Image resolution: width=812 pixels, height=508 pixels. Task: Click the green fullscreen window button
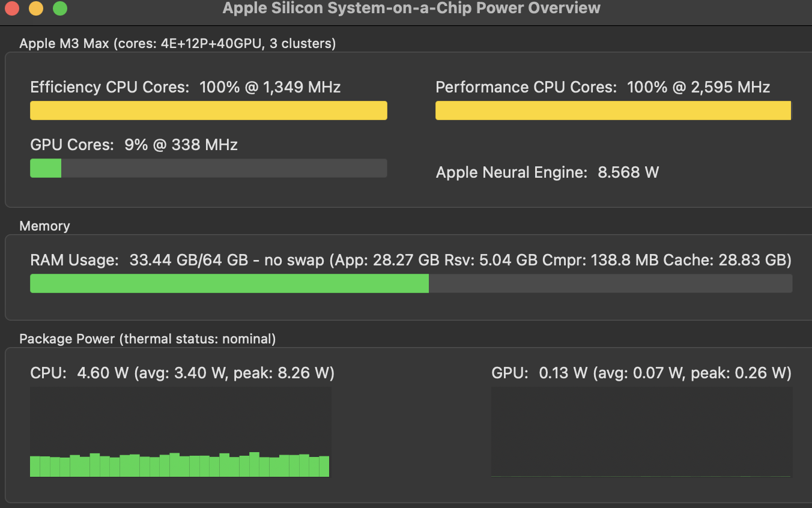pos(60,8)
